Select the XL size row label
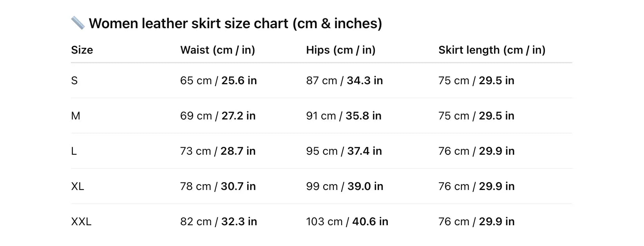 (x=78, y=186)
